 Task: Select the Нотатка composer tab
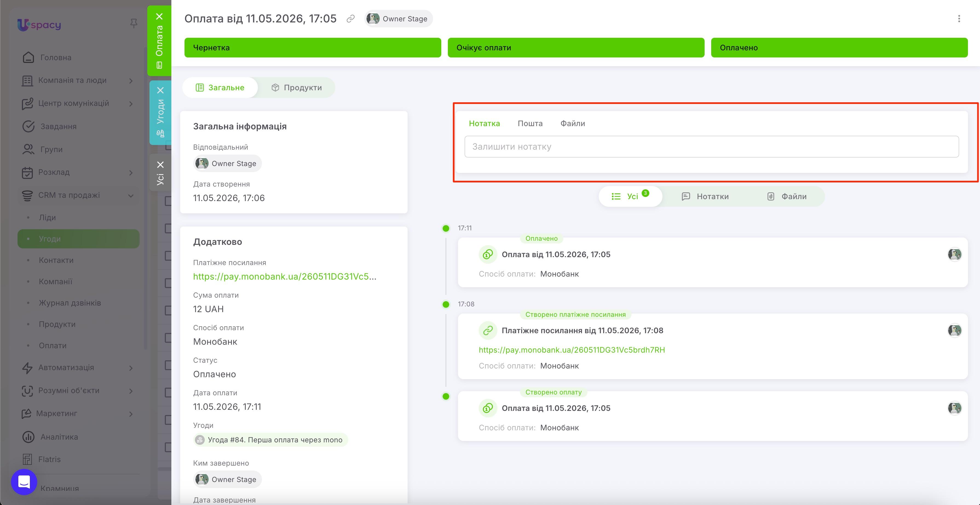click(x=484, y=123)
